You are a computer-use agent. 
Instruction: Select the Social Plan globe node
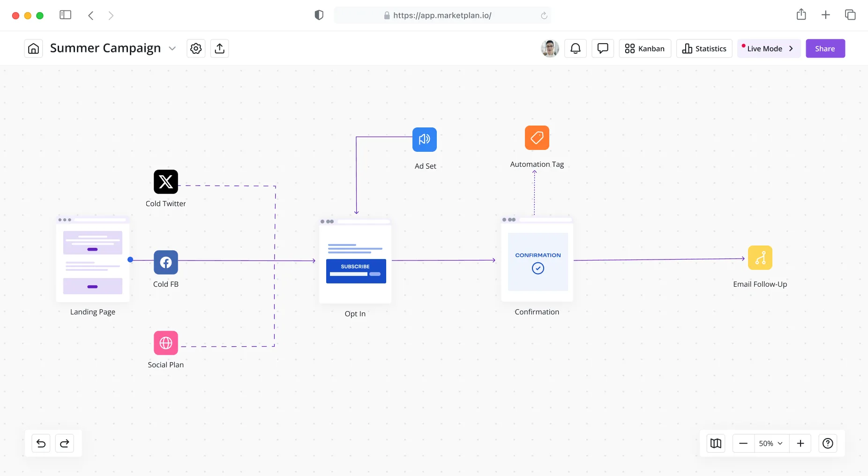(x=166, y=343)
